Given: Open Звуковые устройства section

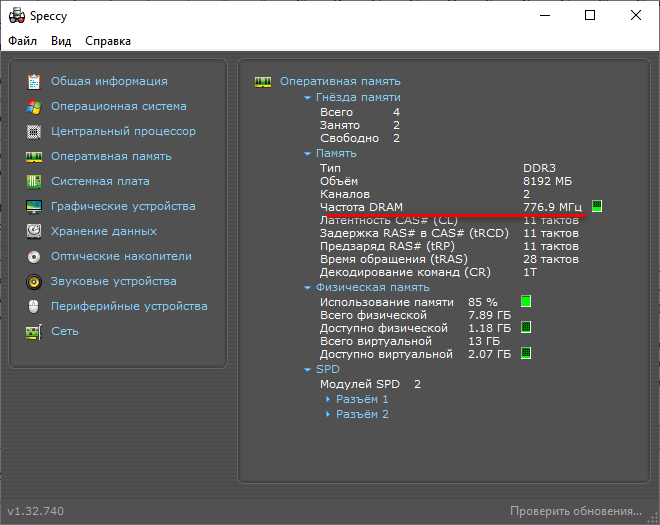Looking at the screenshot, I should [114, 281].
